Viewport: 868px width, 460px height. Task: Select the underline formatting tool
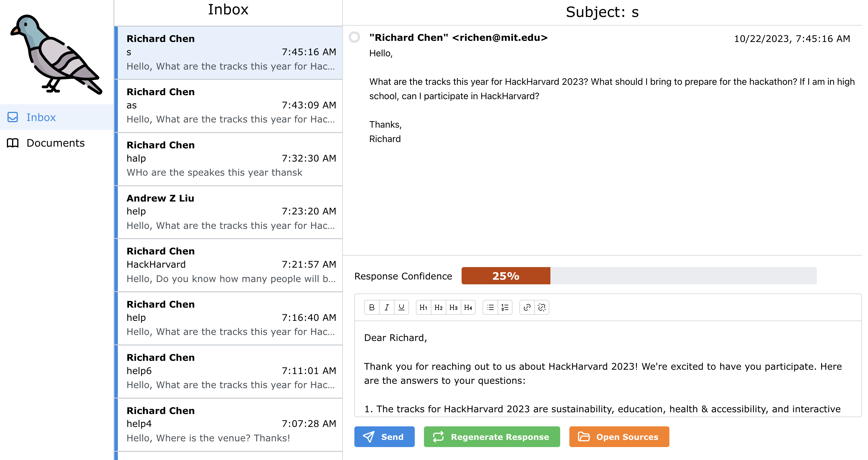(401, 307)
